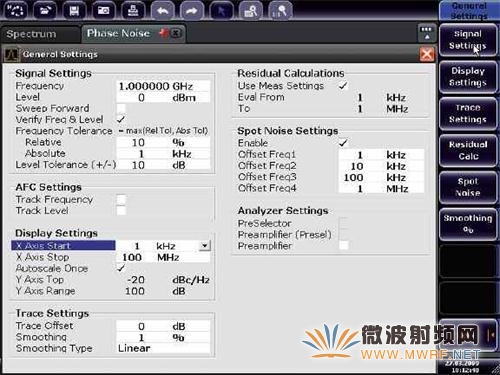This screenshot has height=375, width=500.
Task: Click the camera screenshot toolbar icon
Action: (103, 10)
